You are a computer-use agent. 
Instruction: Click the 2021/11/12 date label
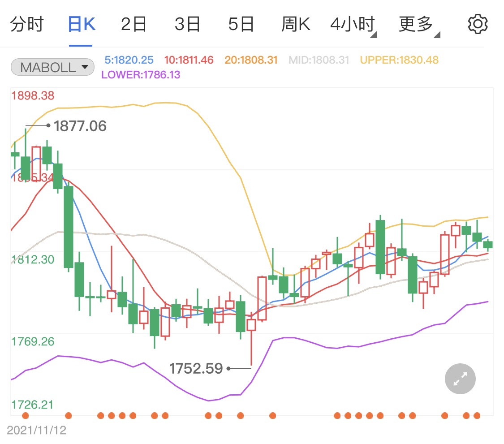click(36, 430)
